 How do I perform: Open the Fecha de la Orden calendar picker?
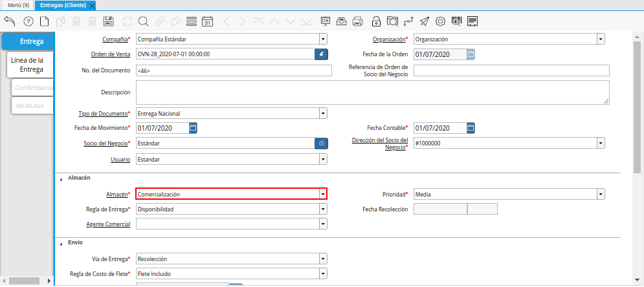pyautogui.click(x=471, y=54)
